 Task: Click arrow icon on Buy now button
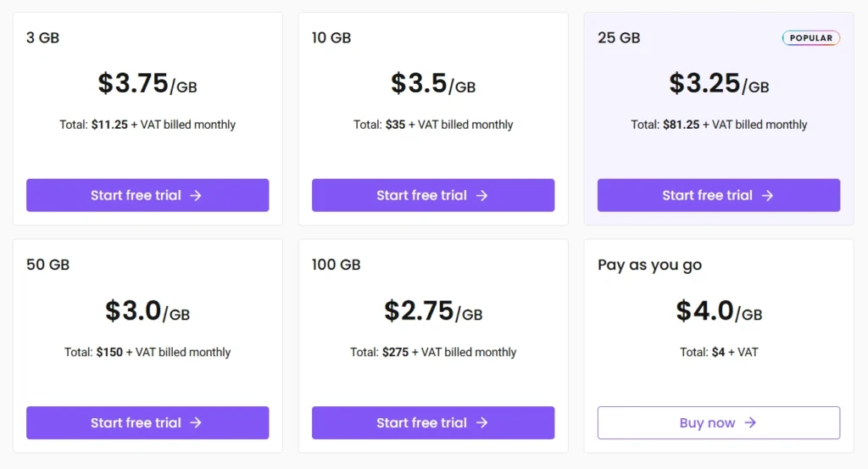[750, 422]
